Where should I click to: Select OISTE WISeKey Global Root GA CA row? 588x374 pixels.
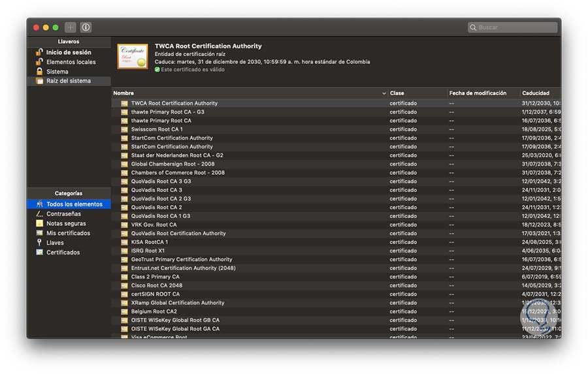(336, 329)
